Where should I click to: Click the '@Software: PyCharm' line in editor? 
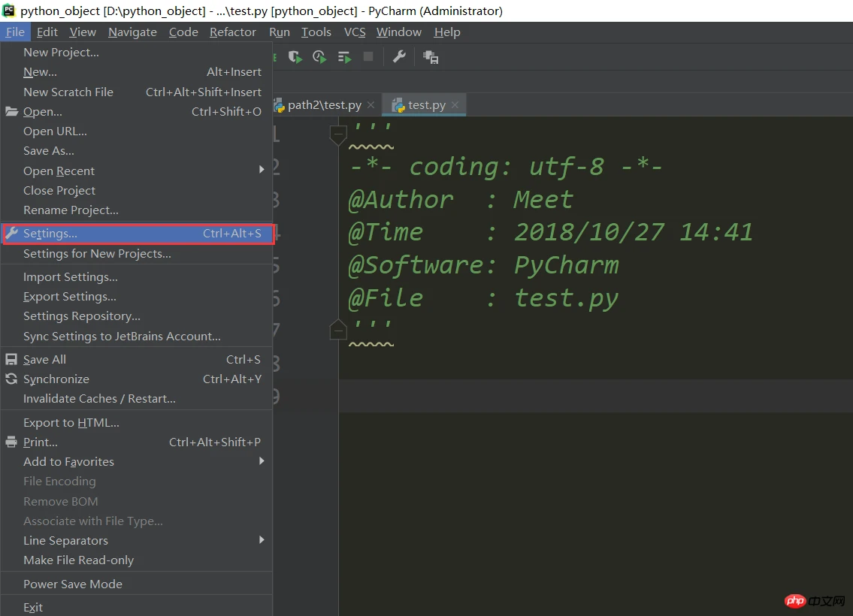484,265
